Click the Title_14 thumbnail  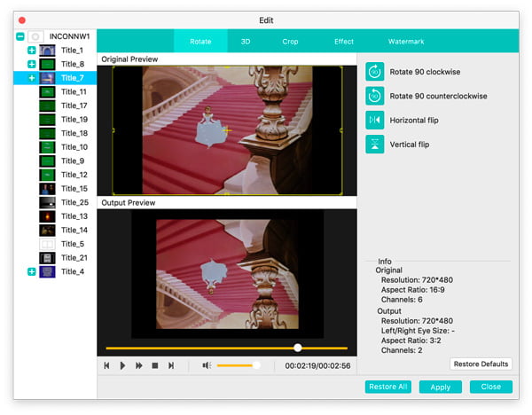coord(47,230)
